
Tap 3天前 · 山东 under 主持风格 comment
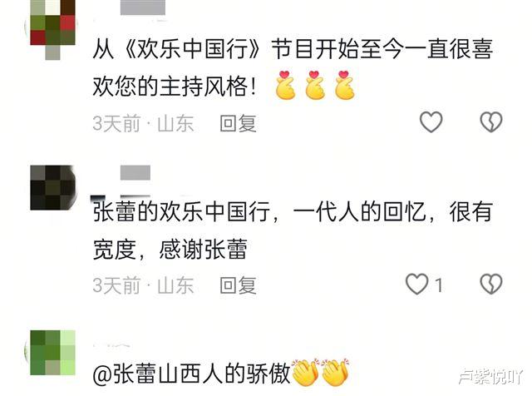(x=143, y=123)
